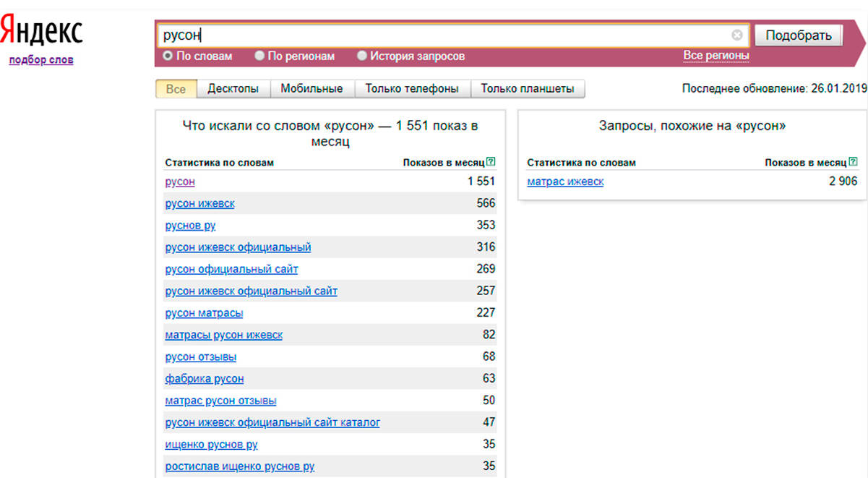868x478 pixels.
Task: Open the фабрика русон link
Action: [x=204, y=379]
